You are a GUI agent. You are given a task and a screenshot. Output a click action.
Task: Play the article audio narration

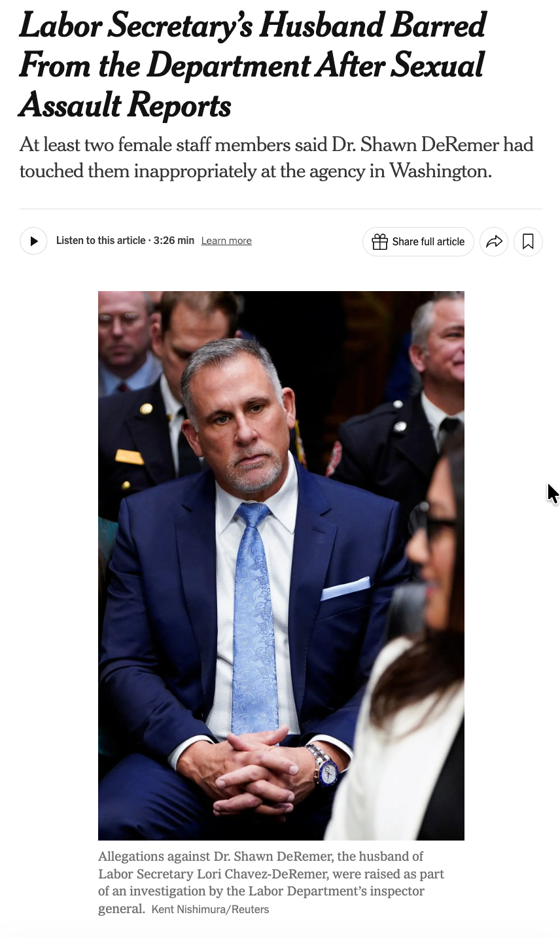(33, 241)
